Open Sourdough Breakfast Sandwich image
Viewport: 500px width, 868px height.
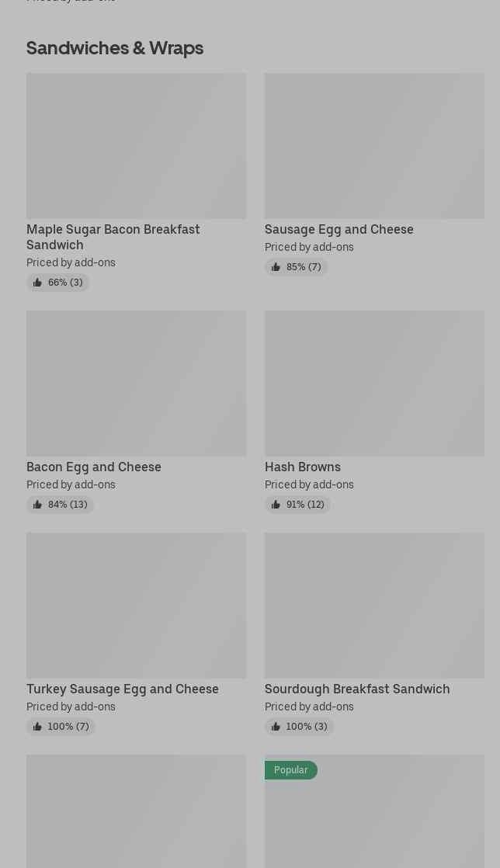(x=374, y=605)
